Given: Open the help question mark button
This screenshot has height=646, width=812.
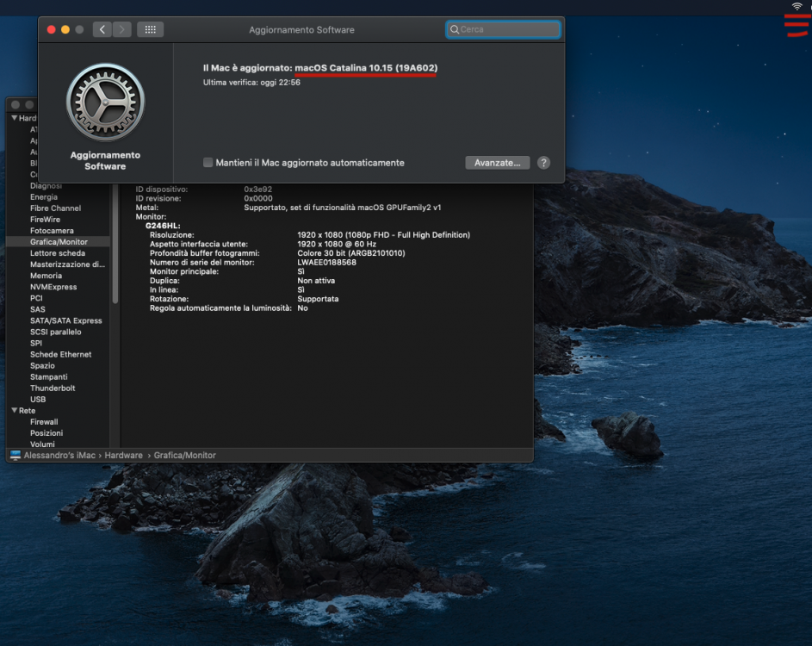Looking at the screenshot, I should coord(543,163).
